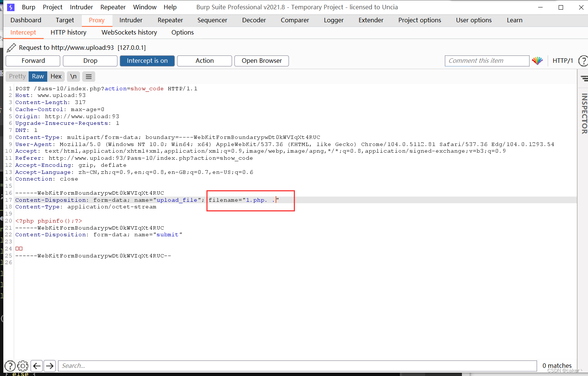Viewport: 588px width, 376px height.
Task: Click the Connection: close header line
Action: coord(46,179)
